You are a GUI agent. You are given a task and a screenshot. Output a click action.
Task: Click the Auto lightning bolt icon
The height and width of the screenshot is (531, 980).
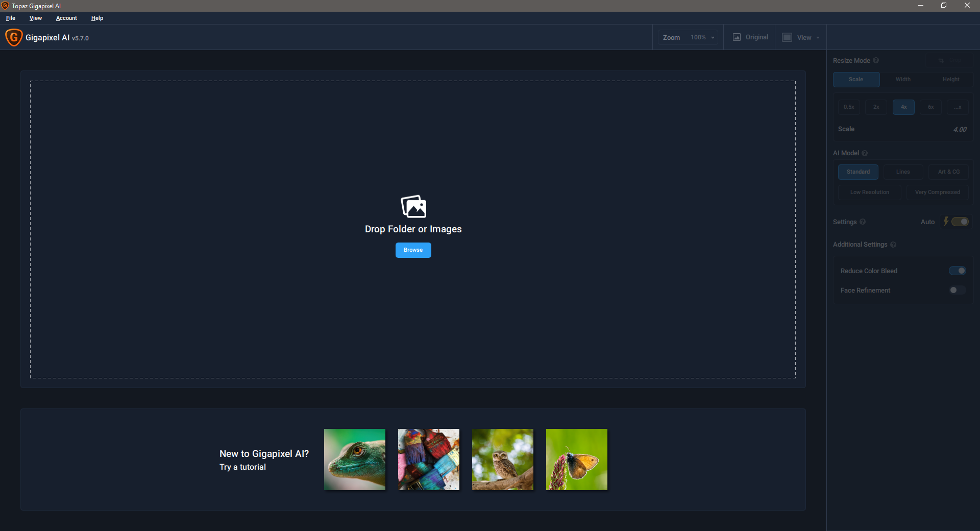[946, 222]
